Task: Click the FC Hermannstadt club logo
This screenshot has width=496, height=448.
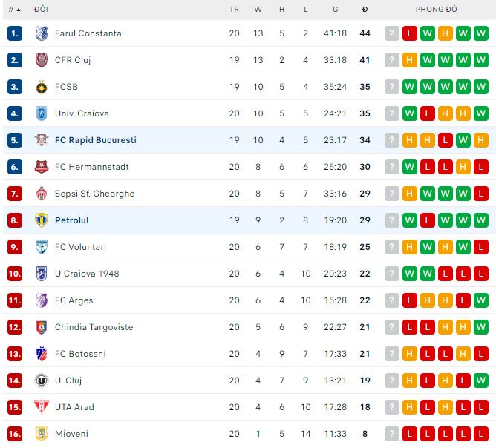Action: click(x=41, y=167)
